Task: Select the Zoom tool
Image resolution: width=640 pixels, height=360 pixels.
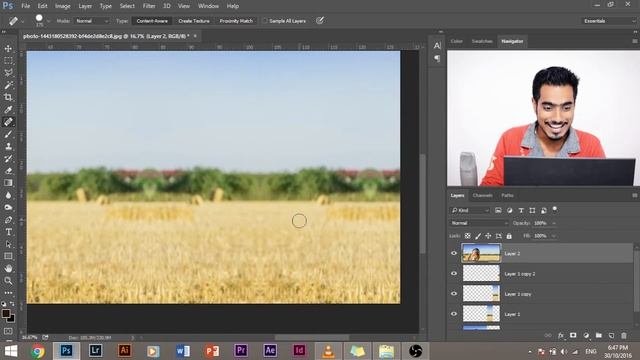Action: [8, 281]
